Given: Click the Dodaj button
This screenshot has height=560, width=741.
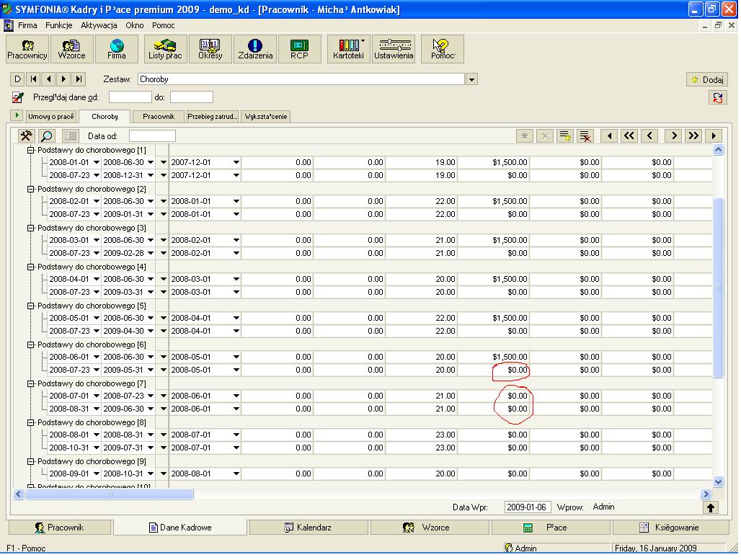Looking at the screenshot, I should click(707, 80).
